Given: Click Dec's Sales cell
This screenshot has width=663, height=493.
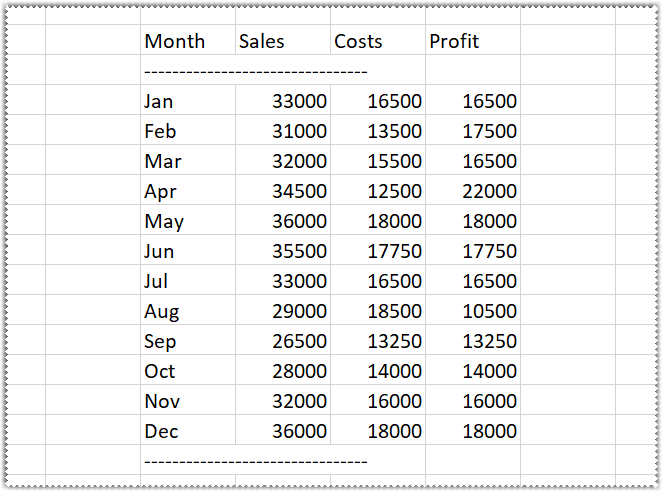Looking at the screenshot, I should [x=299, y=431].
